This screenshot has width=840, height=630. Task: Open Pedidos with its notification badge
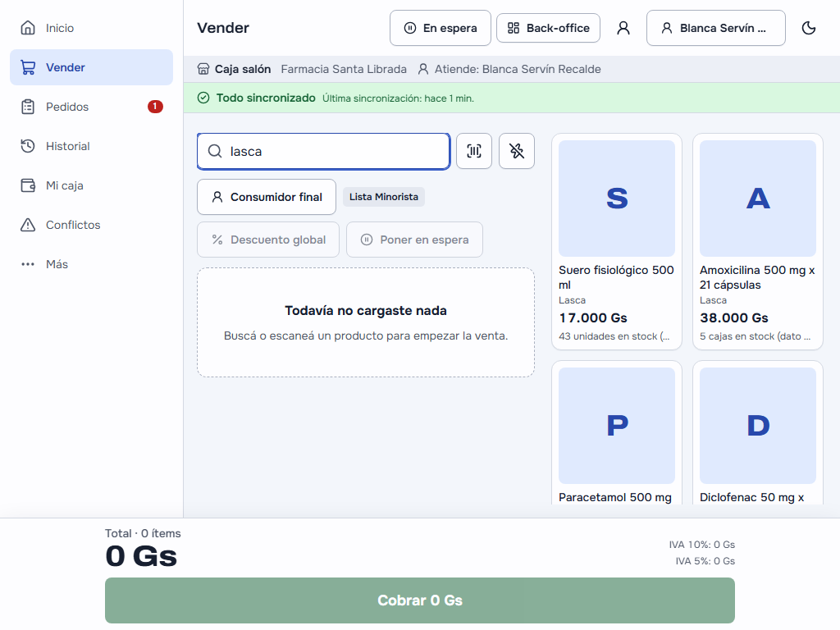(92, 107)
